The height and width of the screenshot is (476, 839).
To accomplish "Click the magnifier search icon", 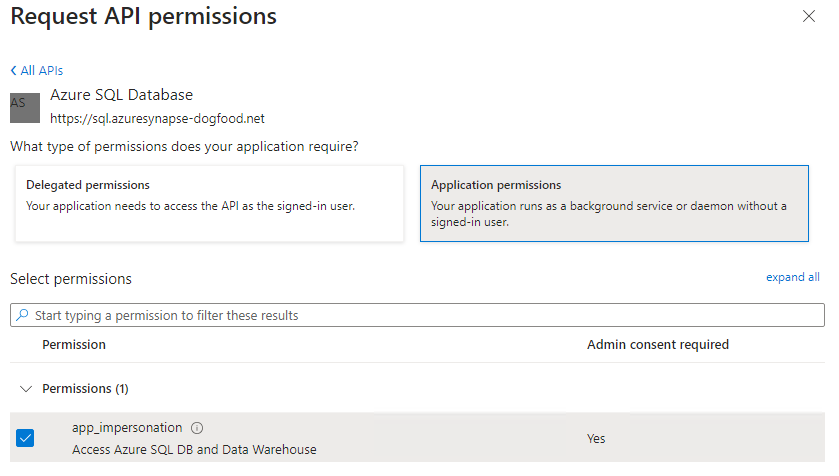I will pyautogui.click(x=23, y=315).
